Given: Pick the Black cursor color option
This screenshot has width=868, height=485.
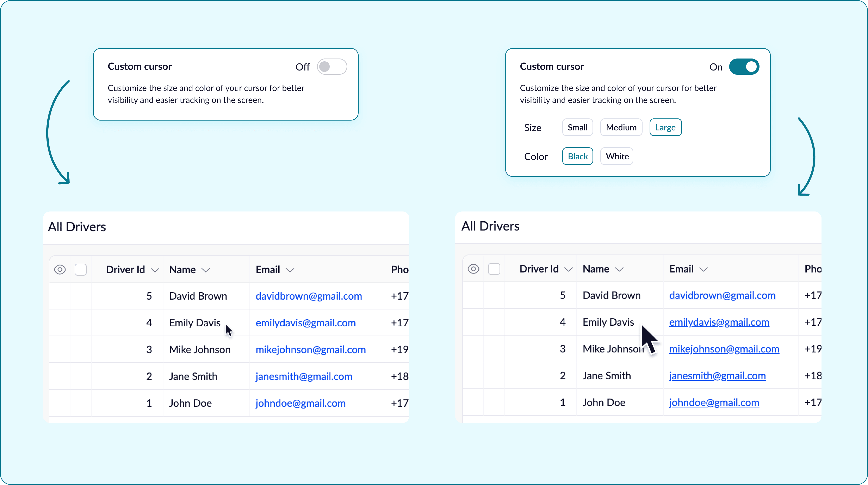Looking at the screenshot, I should click(577, 156).
